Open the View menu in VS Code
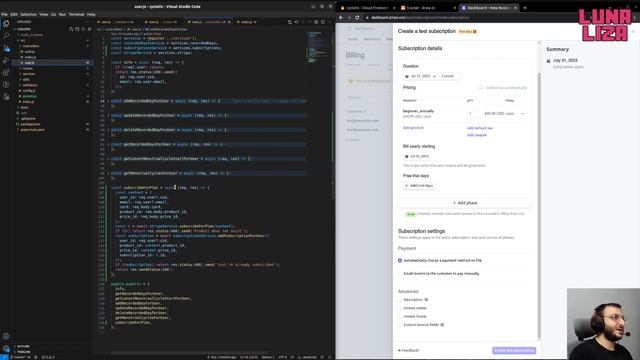640x360 pixels. [x=44, y=14]
